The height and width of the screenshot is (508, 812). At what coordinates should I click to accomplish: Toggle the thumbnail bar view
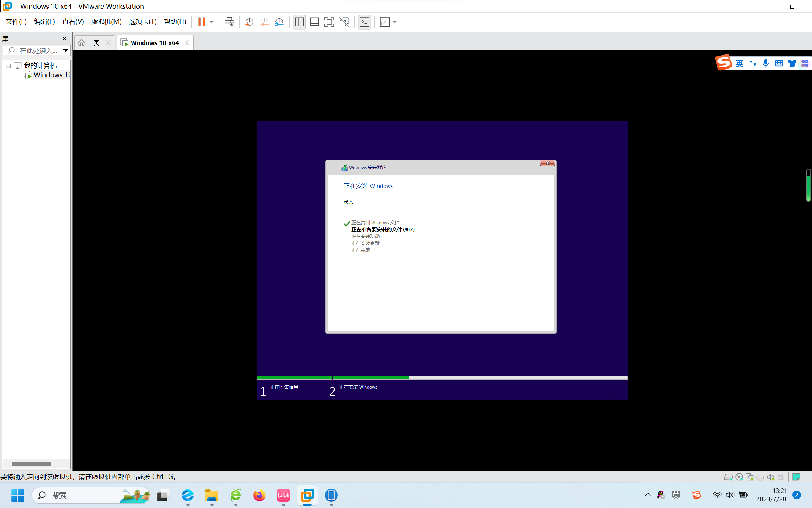(314, 22)
